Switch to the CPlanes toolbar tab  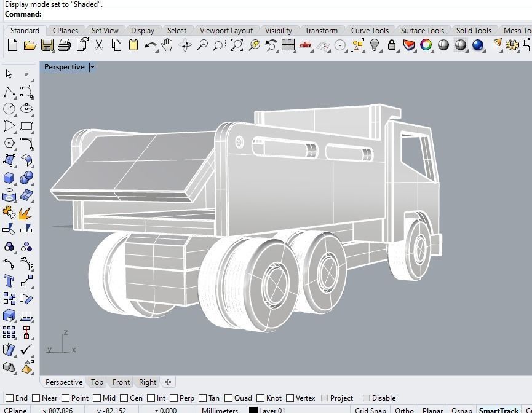65,31
